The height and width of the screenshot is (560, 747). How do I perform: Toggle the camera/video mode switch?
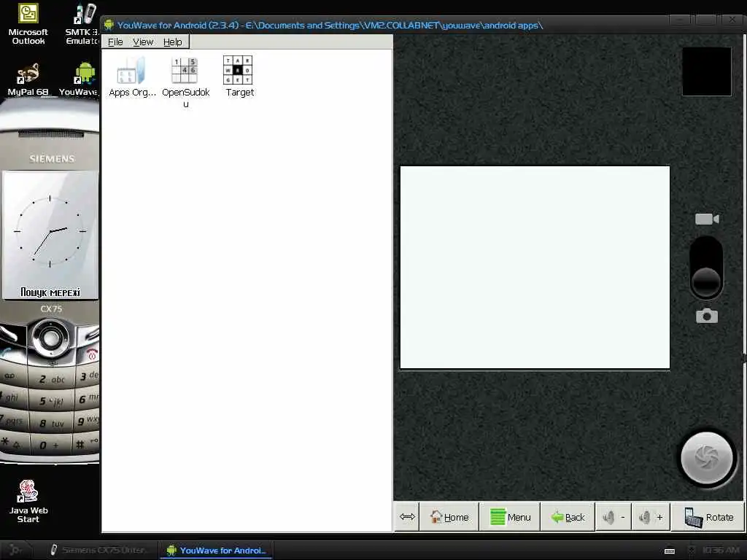[706, 268]
